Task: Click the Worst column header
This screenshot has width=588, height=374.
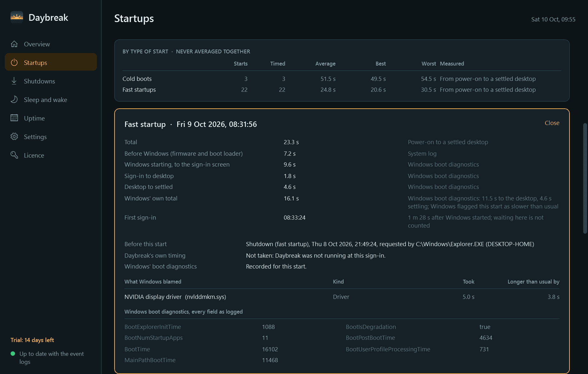Action: pyautogui.click(x=429, y=64)
